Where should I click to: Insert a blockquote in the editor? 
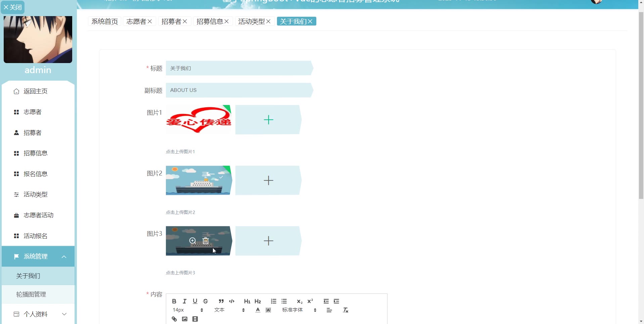pyautogui.click(x=221, y=301)
